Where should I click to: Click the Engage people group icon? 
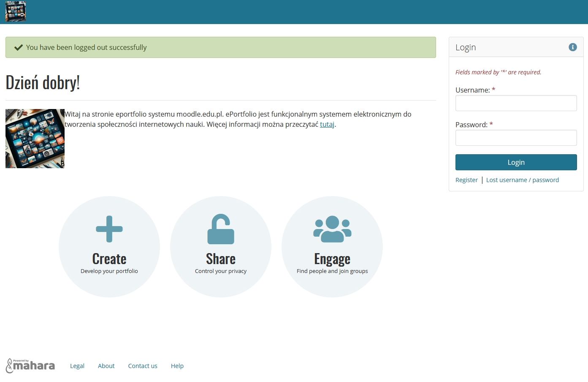[332, 229]
